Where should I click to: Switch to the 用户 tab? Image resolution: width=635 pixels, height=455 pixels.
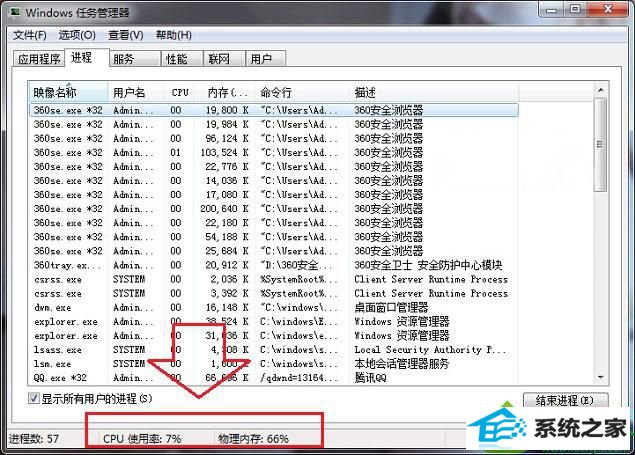(x=266, y=59)
